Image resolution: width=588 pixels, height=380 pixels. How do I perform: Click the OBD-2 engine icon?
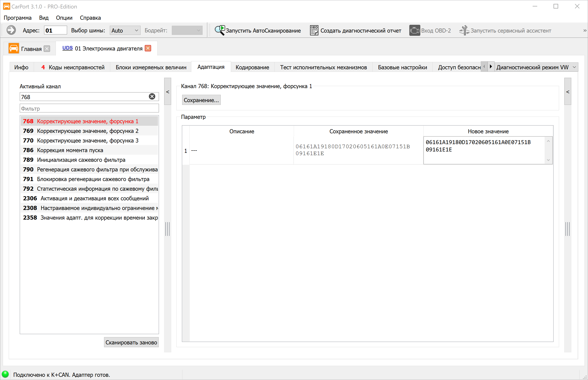pyautogui.click(x=414, y=31)
